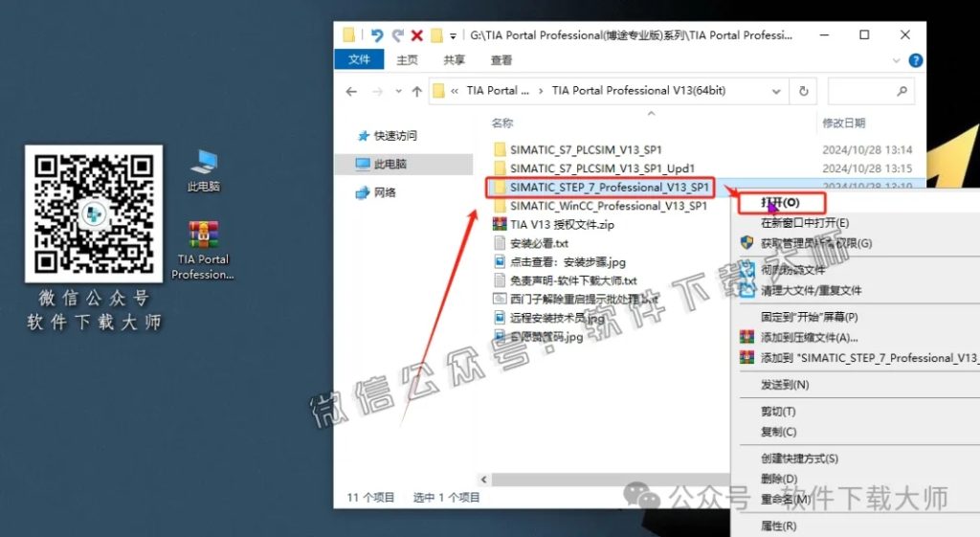
Task: Click text file icon of 安装必看.txt
Action: (500, 243)
